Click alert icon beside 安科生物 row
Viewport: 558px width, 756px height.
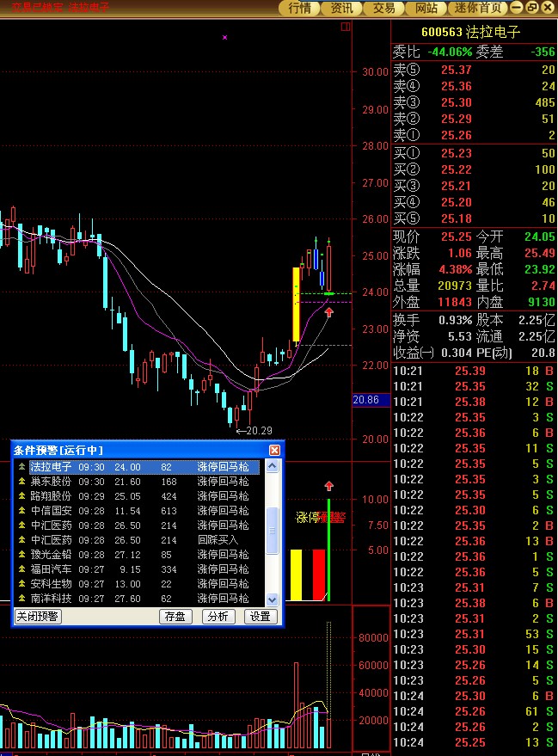(21, 583)
